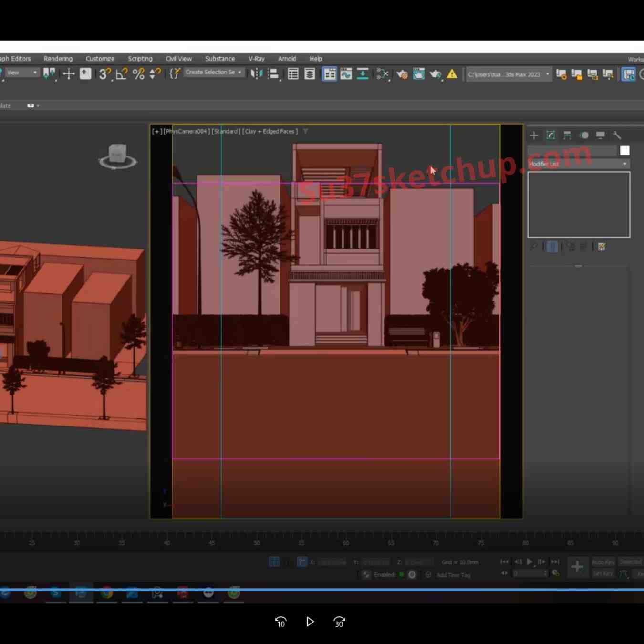Click the Material Editor icon

coord(383,74)
